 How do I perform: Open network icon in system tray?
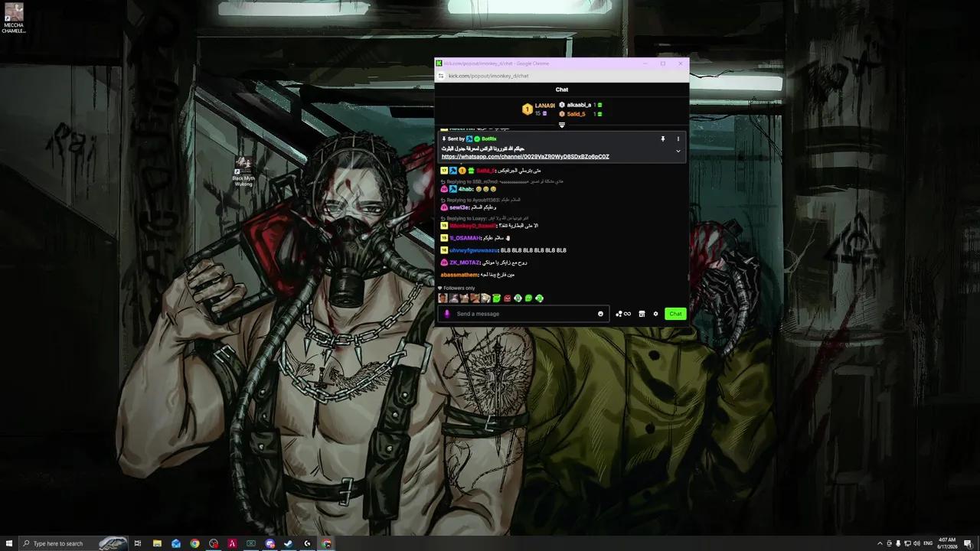tap(907, 543)
